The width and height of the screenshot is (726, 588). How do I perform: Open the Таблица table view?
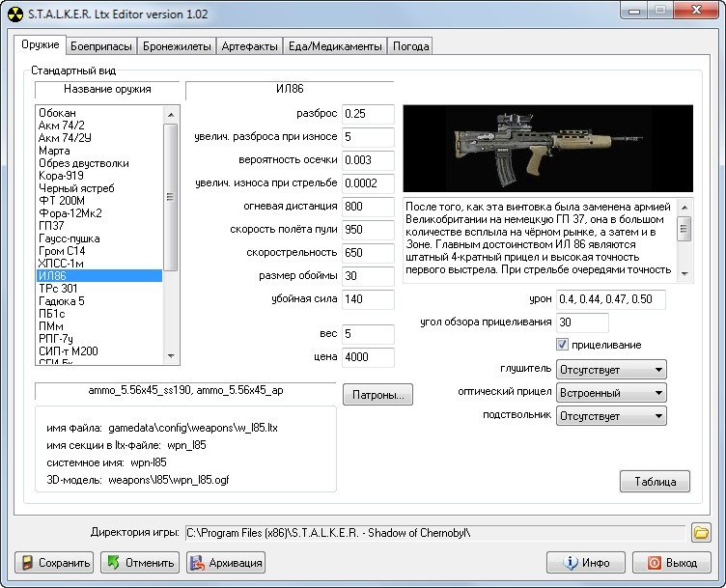point(655,481)
